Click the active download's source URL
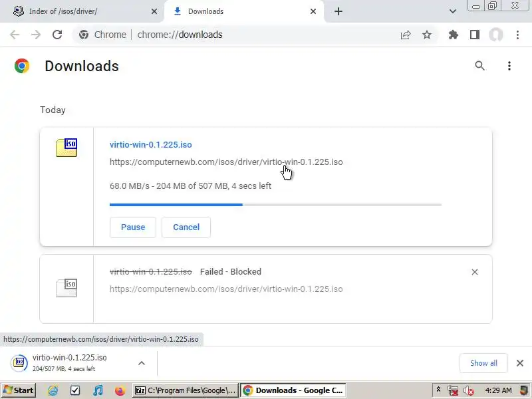This screenshot has height=399, width=532. click(x=226, y=162)
